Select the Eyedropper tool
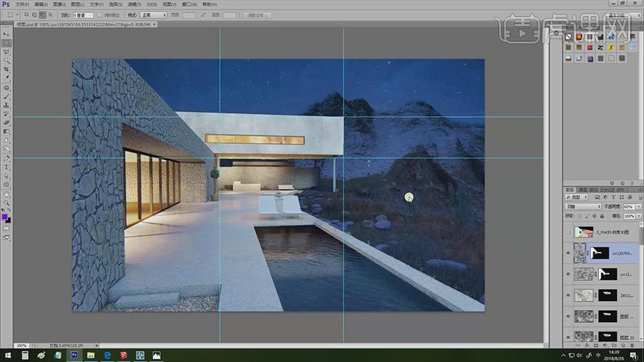The width and height of the screenshot is (644, 362). tap(7, 78)
